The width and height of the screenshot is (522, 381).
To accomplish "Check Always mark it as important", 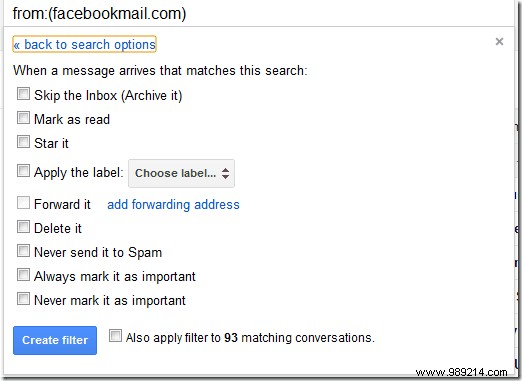I will (x=23, y=275).
